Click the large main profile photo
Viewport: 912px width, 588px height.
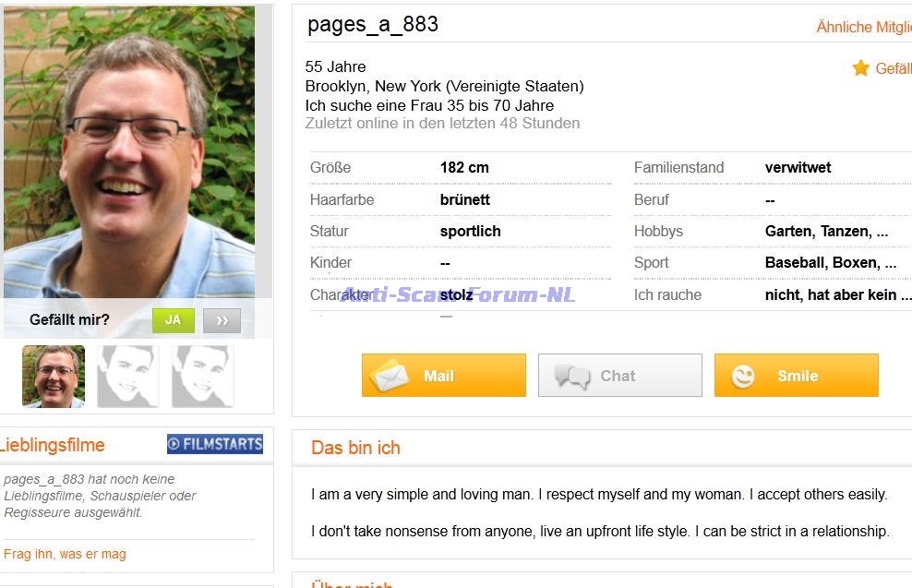[129, 152]
